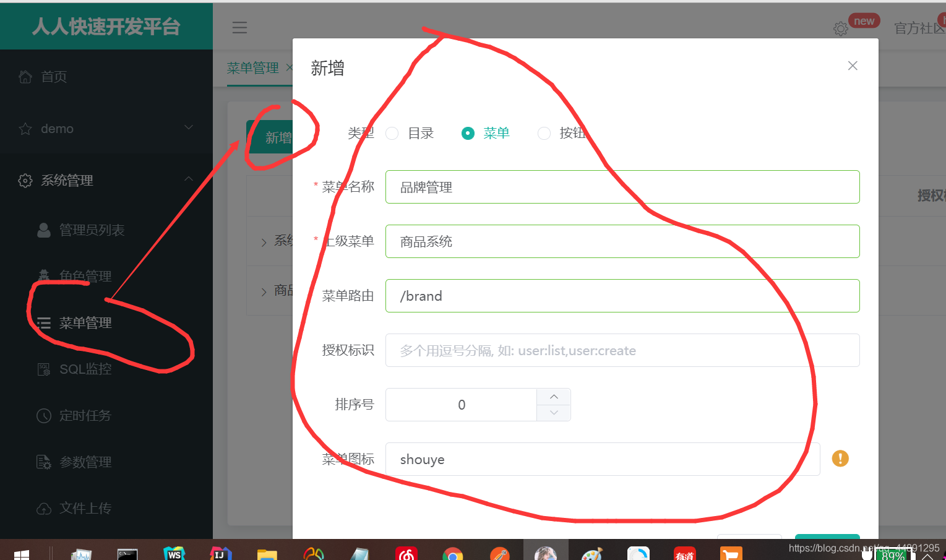Click the orange warning icon beside 菜单图标
946x560 pixels.
(x=840, y=459)
